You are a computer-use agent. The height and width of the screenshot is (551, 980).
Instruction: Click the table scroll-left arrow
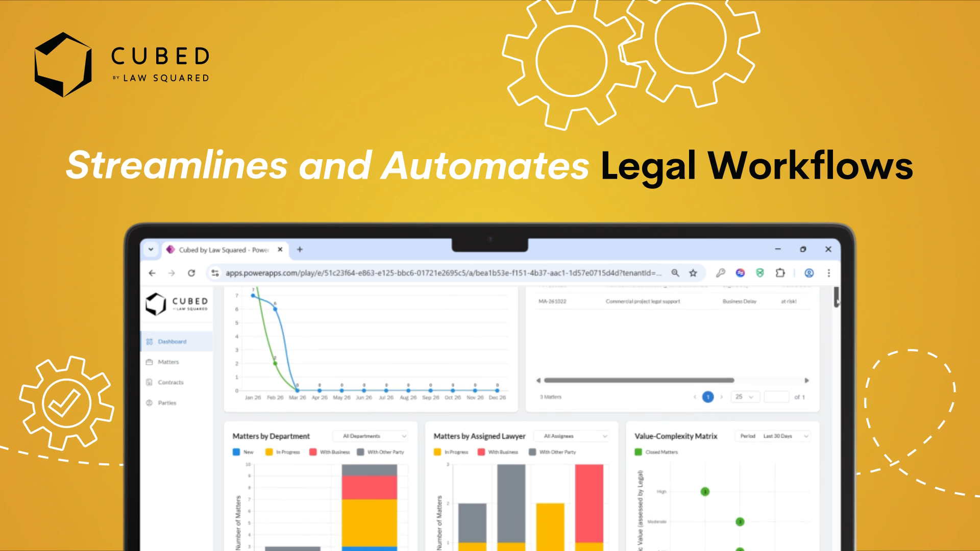coord(538,380)
